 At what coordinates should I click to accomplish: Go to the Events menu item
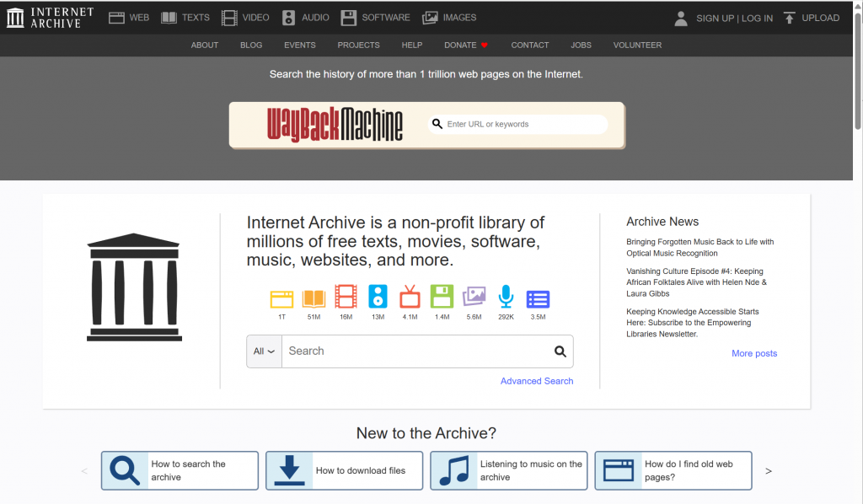tap(300, 46)
